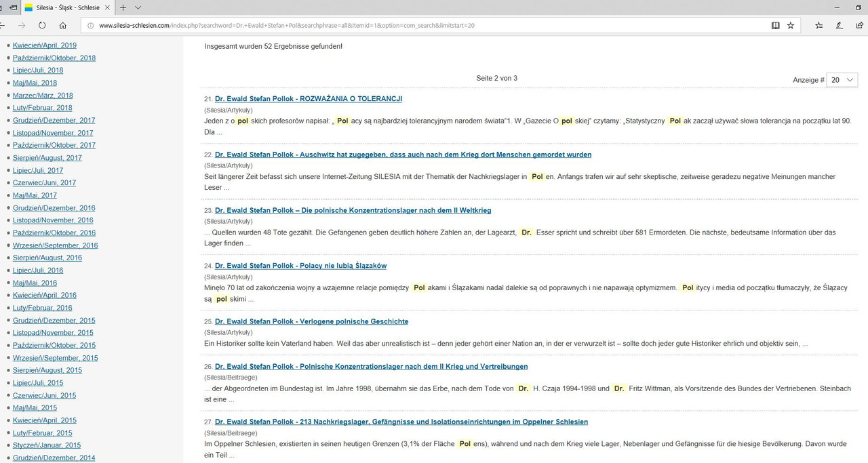The height and width of the screenshot is (463, 868).
Task: Open archive Lipiec/Juli, 2015
Action: point(38,383)
